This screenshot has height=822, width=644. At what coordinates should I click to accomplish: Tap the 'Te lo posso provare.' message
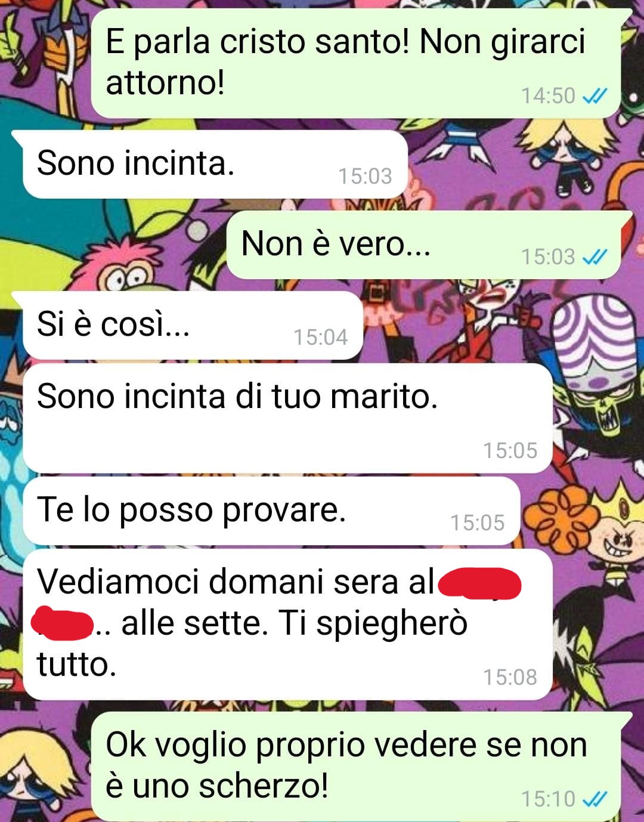coord(271,511)
